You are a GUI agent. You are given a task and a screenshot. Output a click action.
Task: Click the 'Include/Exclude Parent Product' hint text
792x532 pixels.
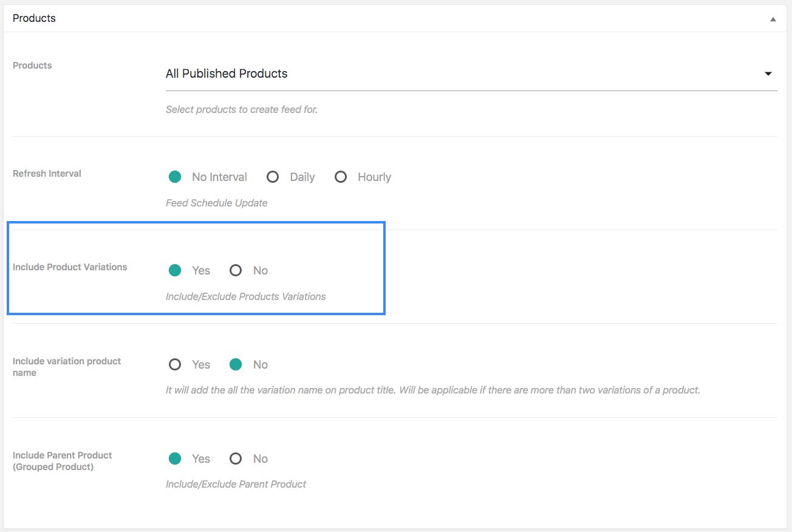236,484
